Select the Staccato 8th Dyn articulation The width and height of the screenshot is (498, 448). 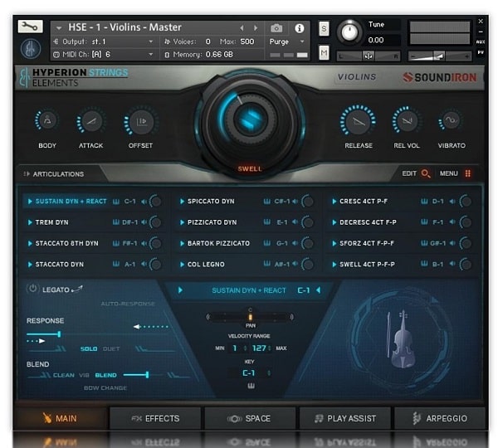tap(67, 244)
